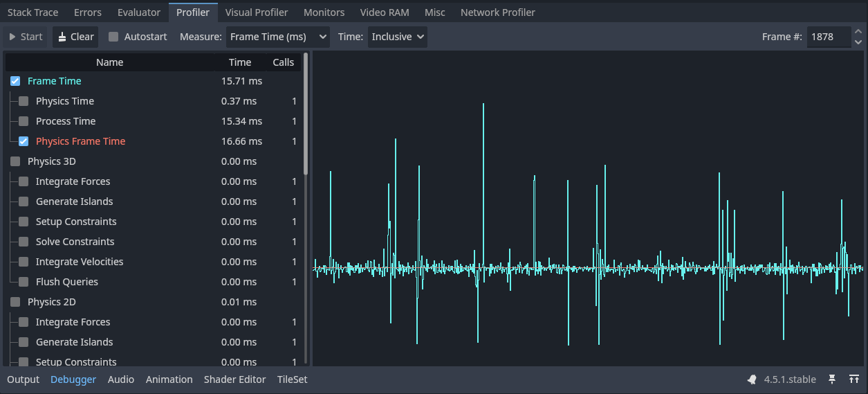868x394 pixels.
Task: Open the Measure Frame Time (ms) dropdown
Action: click(277, 37)
